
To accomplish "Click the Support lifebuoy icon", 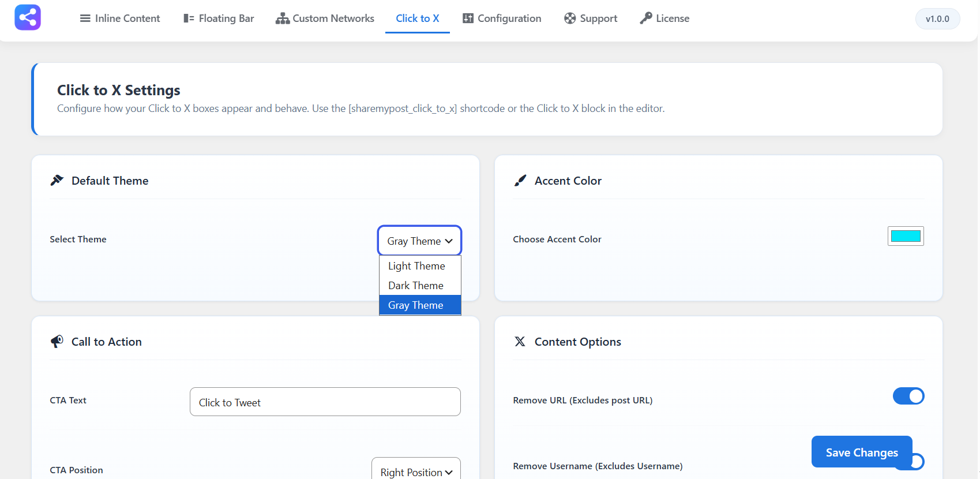I will [570, 18].
